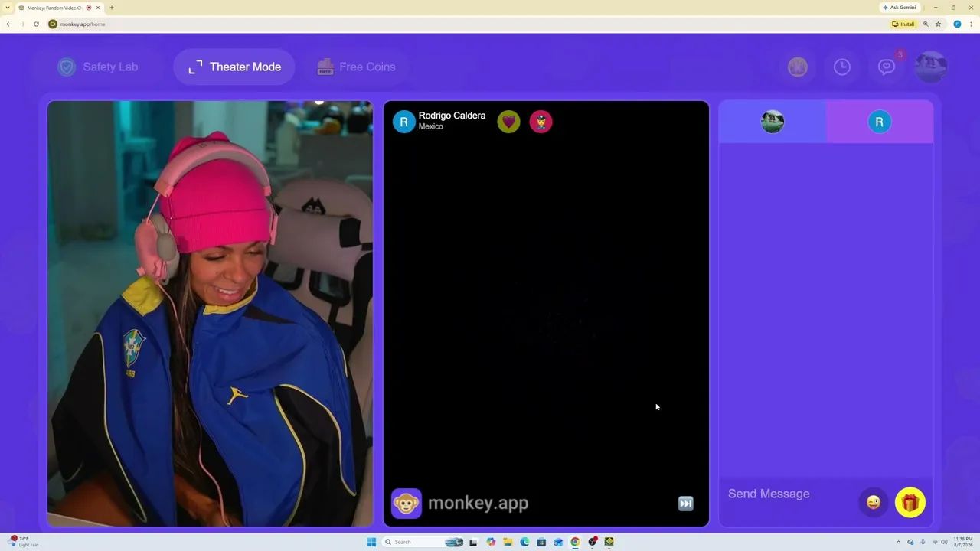Enable Theater Mode
This screenshot has height=551, width=980.
pos(234,67)
